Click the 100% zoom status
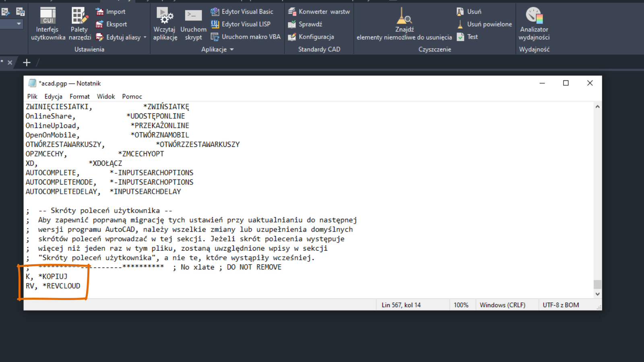Screen dimensions: 644x362 (x=461, y=305)
